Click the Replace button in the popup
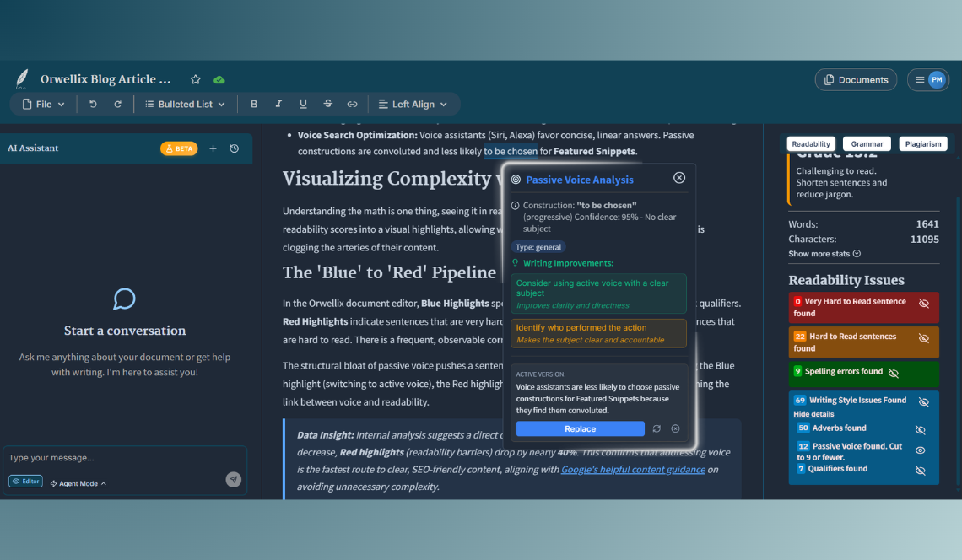This screenshot has width=962, height=560. pyautogui.click(x=580, y=428)
